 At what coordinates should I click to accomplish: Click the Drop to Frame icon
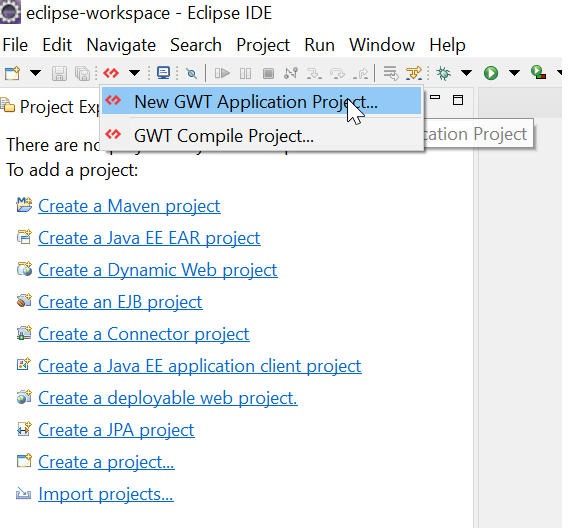pyautogui.click(x=391, y=73)
